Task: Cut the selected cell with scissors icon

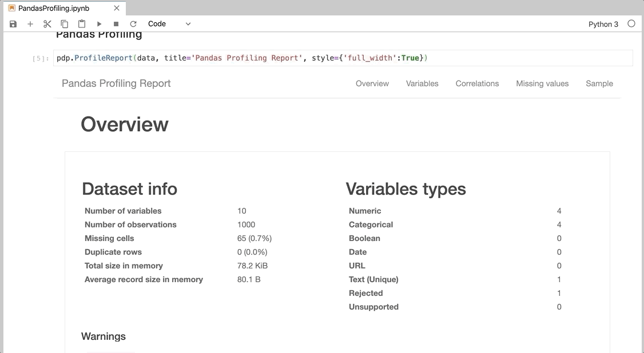Action: [47, 24]
